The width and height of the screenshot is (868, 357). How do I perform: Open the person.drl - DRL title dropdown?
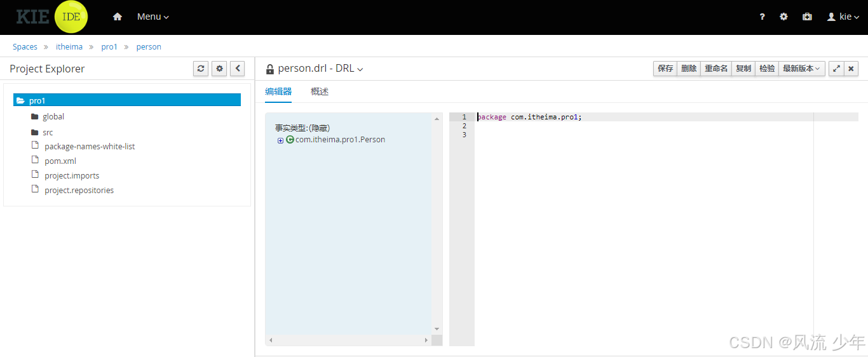point(320,69)
